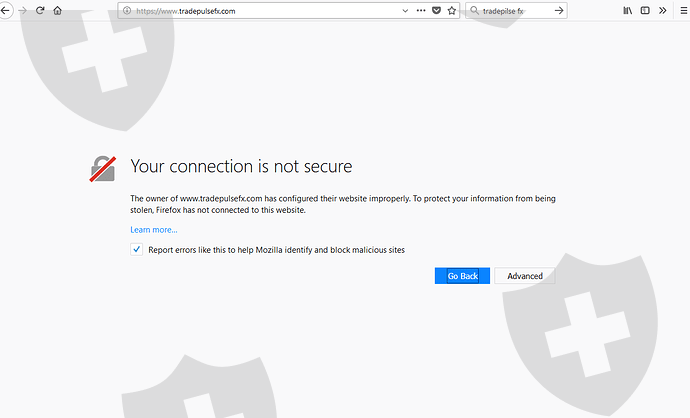Click the browser Back arrow
The width and height of the screenshot is (690, 418).
(x=5, y=10)
